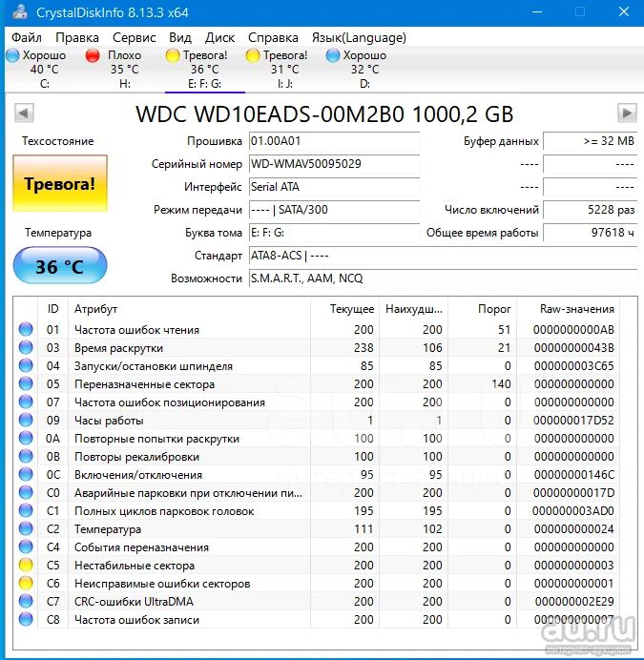Select disk D: with Хорошо status
The height and width of the screenshot is (660, 644).
coord(364,69)
